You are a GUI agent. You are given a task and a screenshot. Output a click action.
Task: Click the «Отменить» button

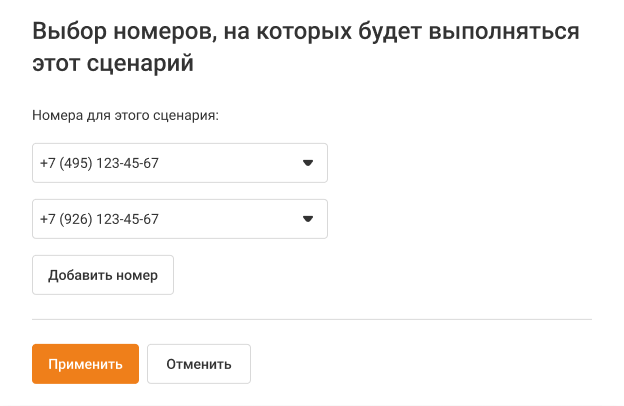199,364
